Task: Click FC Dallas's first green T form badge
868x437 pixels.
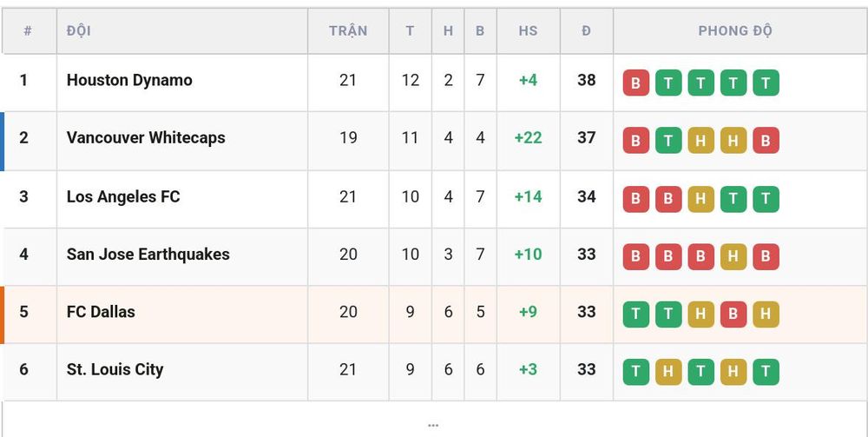Action: pyautogui.click(x=635, y=315)
